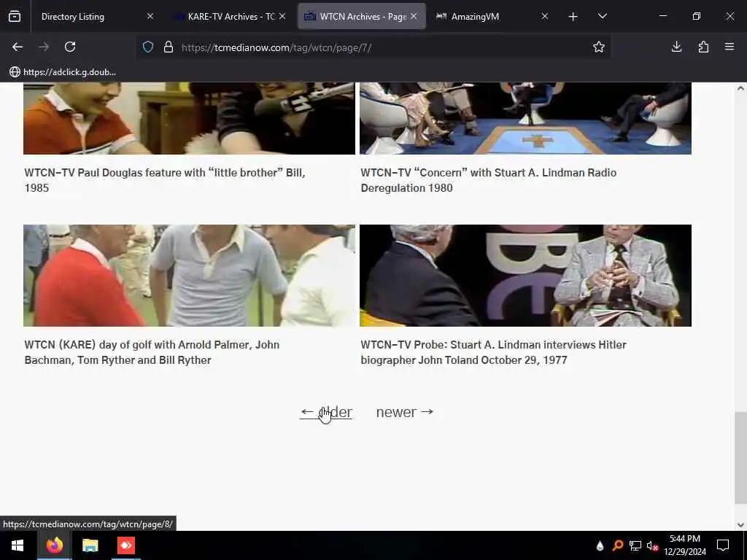Open the Firefox application menu
Viewport: 747px width, 560px height.
729,47
